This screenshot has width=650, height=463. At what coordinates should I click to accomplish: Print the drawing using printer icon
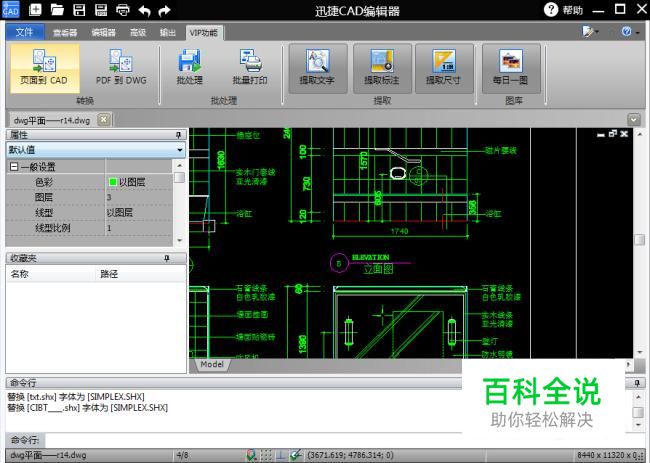point(123,9)
